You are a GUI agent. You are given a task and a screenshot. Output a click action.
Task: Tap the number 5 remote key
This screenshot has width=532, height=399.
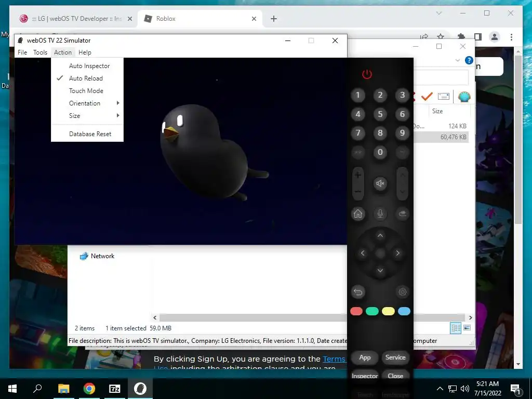pos(380,114)
